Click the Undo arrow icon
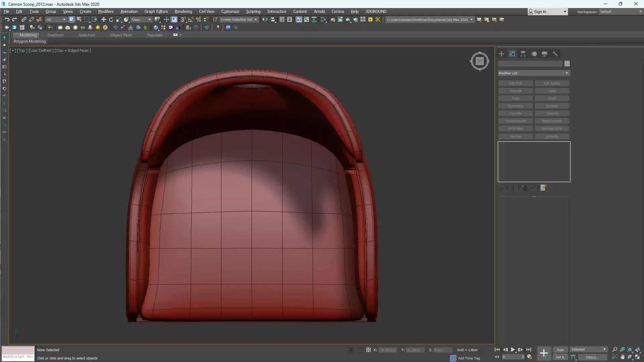644x362 pixels. (x=7, y=19)
